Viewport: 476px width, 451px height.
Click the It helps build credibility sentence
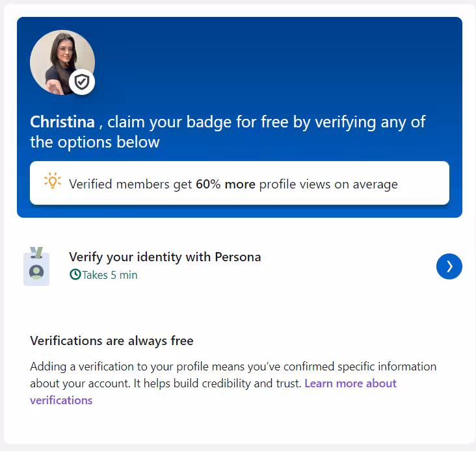pos(217,383)
